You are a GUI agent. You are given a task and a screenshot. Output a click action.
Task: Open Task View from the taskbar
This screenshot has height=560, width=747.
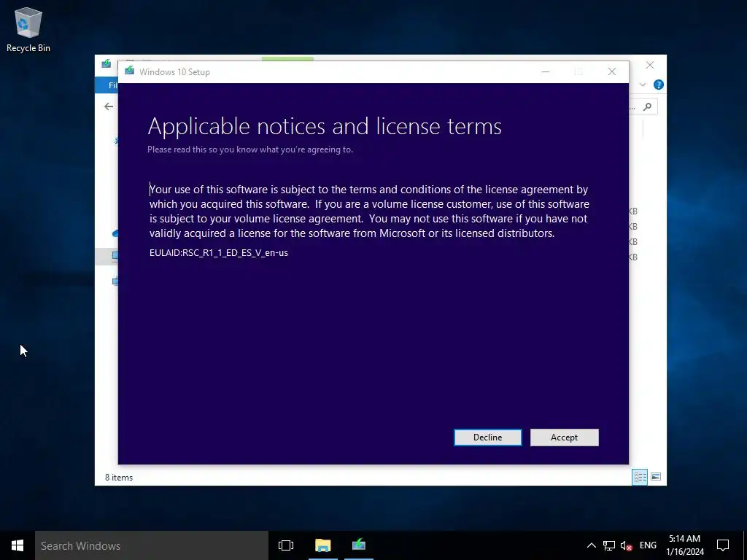(x=286, y=545)
